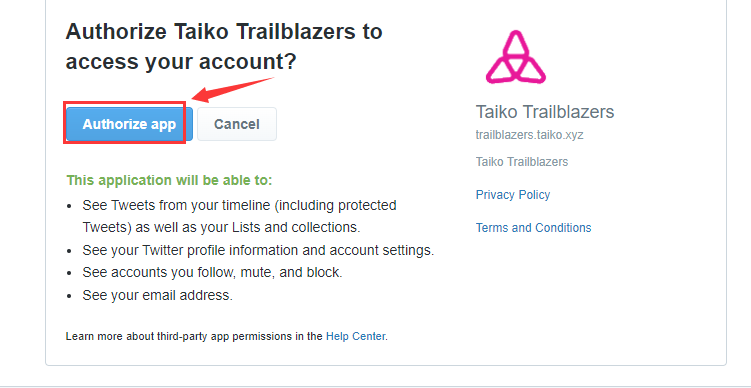Open the Terms and Conditions link
The image size is (751, 388).
click(533, 227)
